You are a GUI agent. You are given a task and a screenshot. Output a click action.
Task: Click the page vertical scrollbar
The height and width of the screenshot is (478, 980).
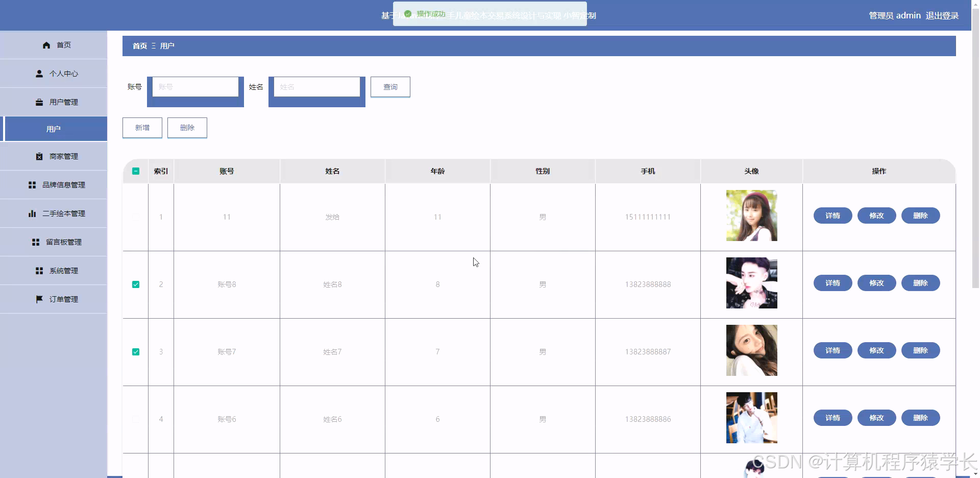coord(975,148)
